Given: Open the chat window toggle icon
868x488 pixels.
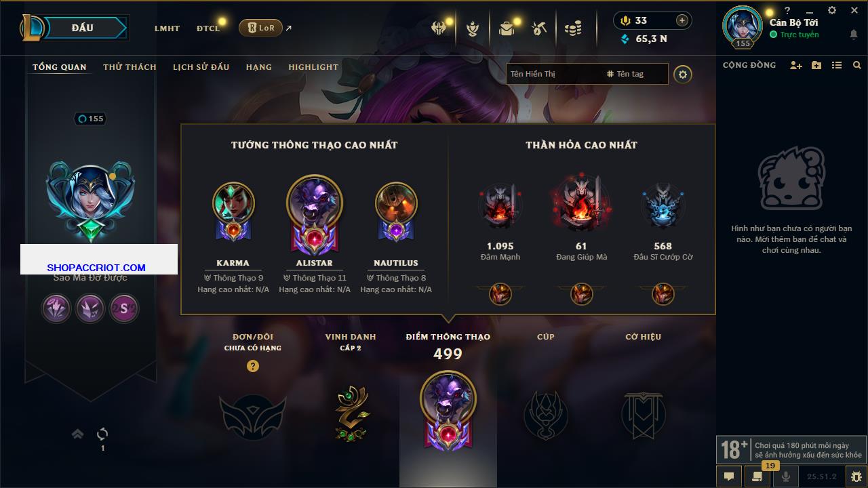Looking at the screenshot, I should 729,476.
